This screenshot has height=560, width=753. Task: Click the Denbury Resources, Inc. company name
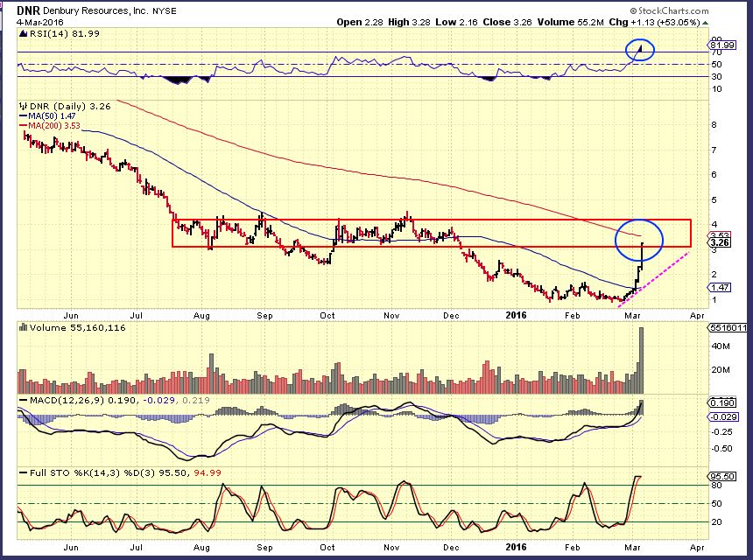96,11
